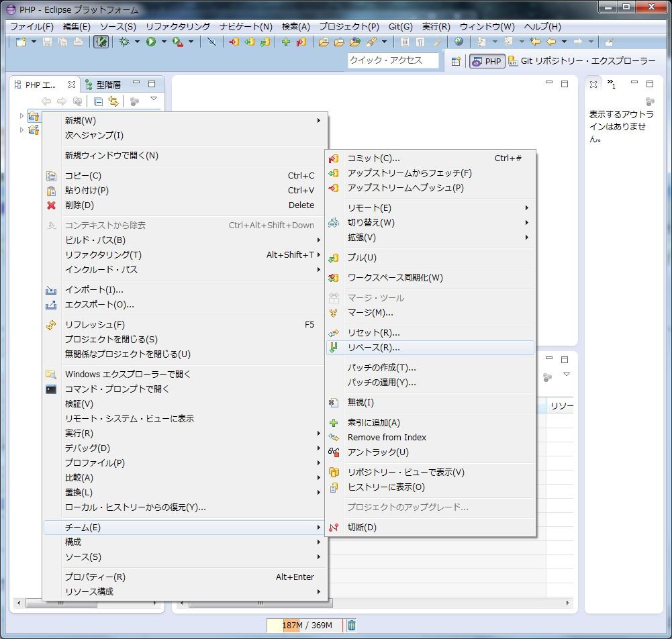Click the Search flashlight toolbar icon

371,42
